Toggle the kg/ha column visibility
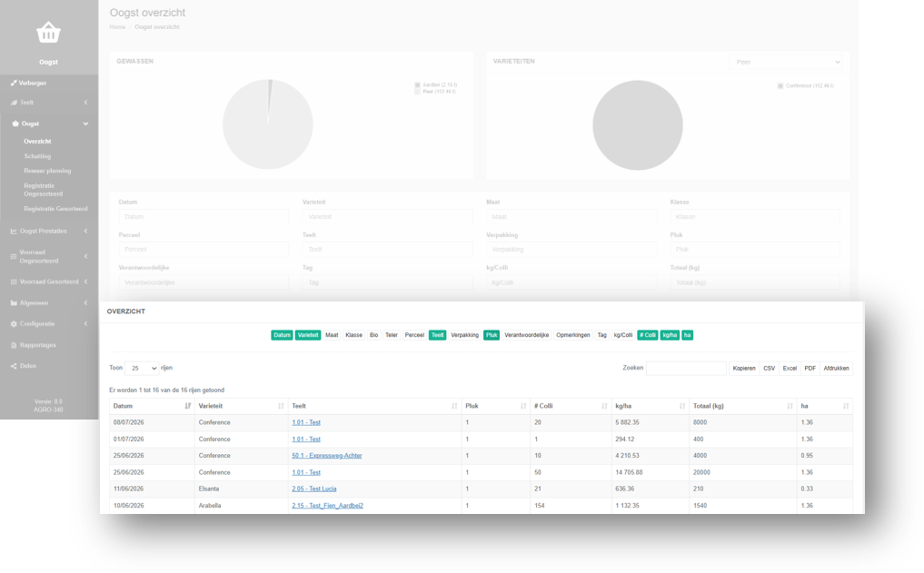The height and width of the screenshot is (573, 924). pyautogui.click(x=670, y=335)
